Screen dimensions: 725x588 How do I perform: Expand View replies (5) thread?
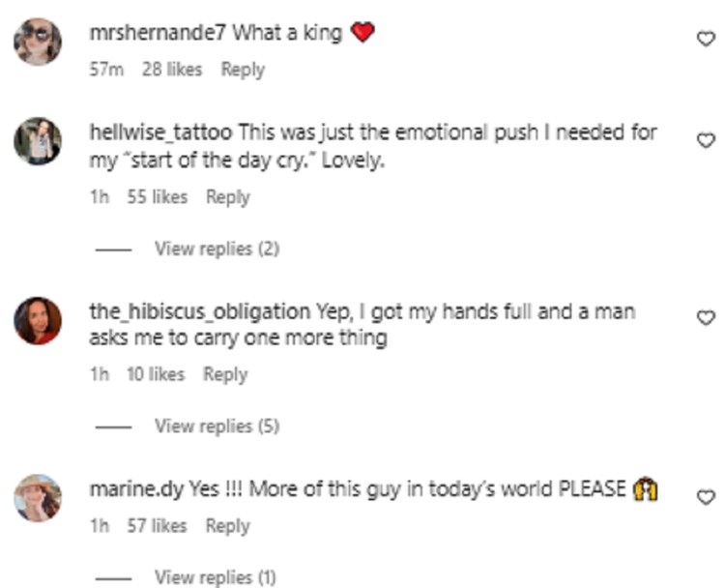coord(217,426)
